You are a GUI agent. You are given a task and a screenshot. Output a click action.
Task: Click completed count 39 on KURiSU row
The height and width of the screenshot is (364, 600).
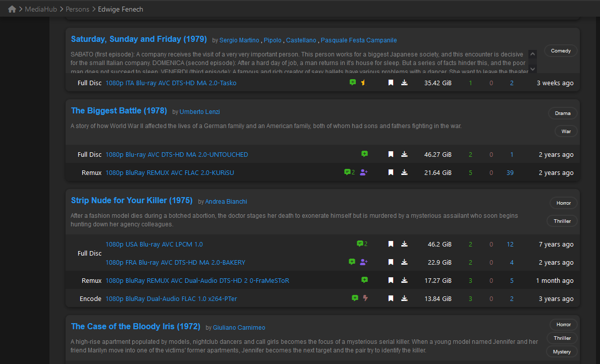510,173
